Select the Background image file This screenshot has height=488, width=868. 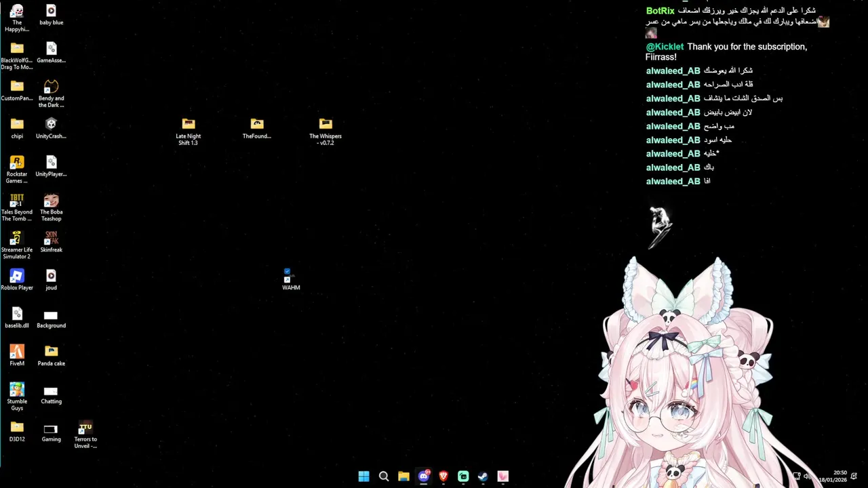51,319
